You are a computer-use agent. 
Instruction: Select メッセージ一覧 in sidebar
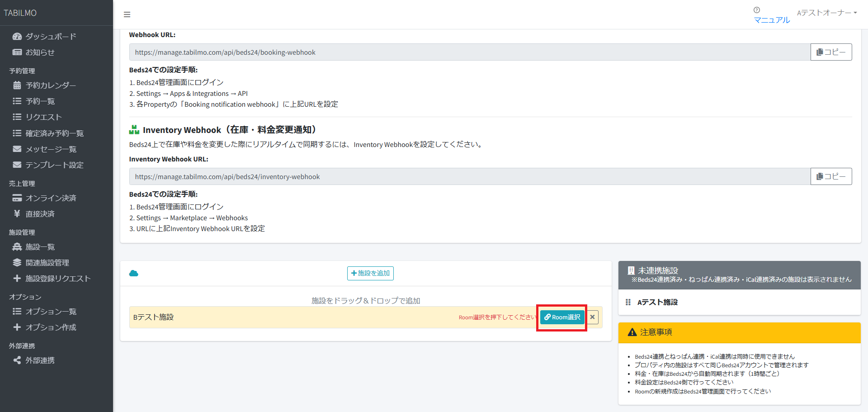50,149
